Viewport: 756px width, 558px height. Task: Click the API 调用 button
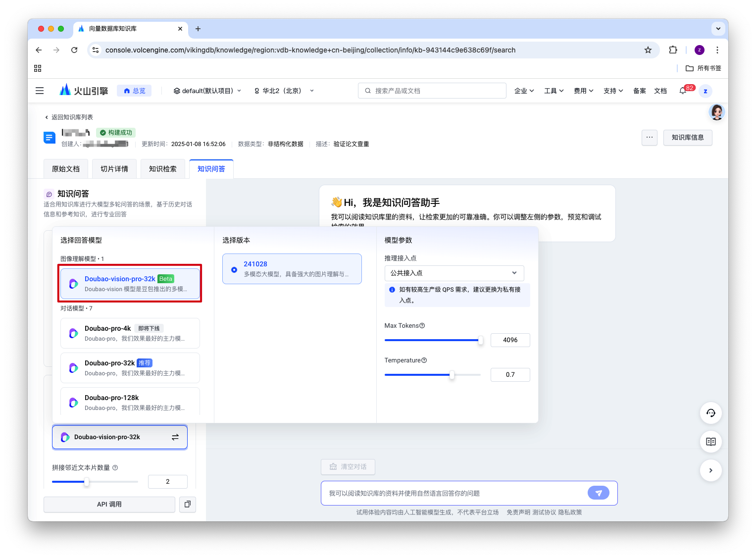pyautogui.click(x=109, y=504)
